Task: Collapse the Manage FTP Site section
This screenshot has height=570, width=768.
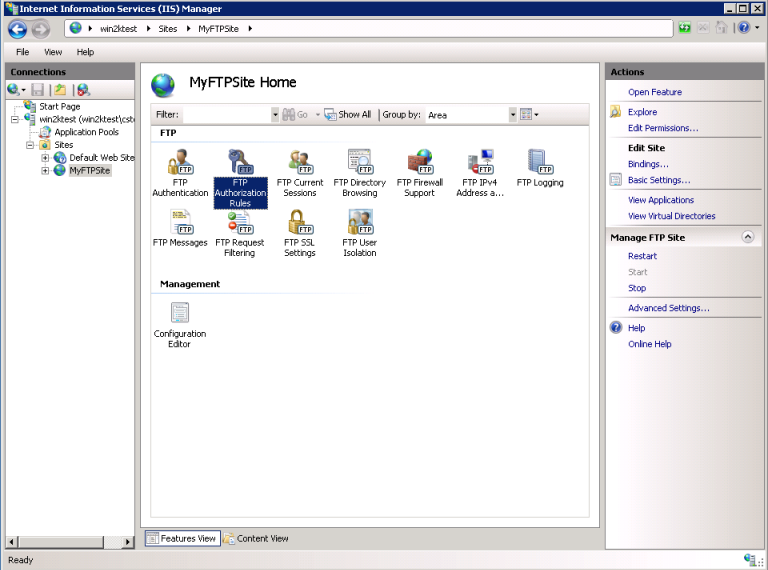Action: 748,237
